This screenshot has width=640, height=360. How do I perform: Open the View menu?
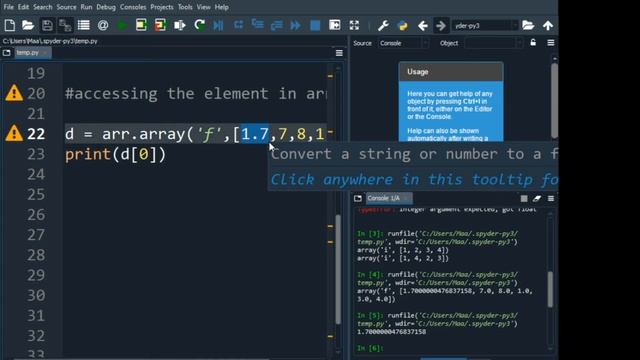203,7
